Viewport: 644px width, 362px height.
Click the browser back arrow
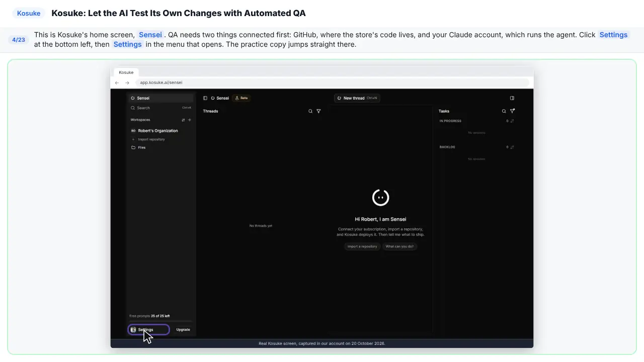pyautogui.click(x=117, y=82)
